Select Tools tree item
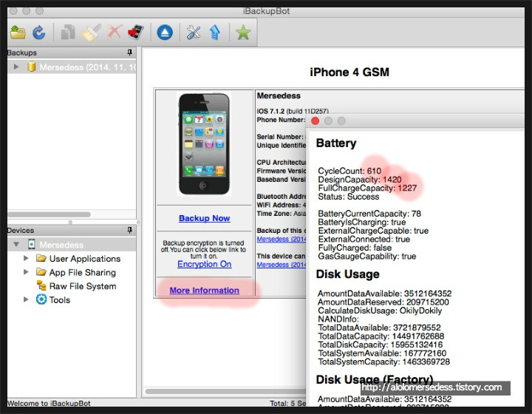This screenshot has height=414, width=532. [x=60, y=300]
